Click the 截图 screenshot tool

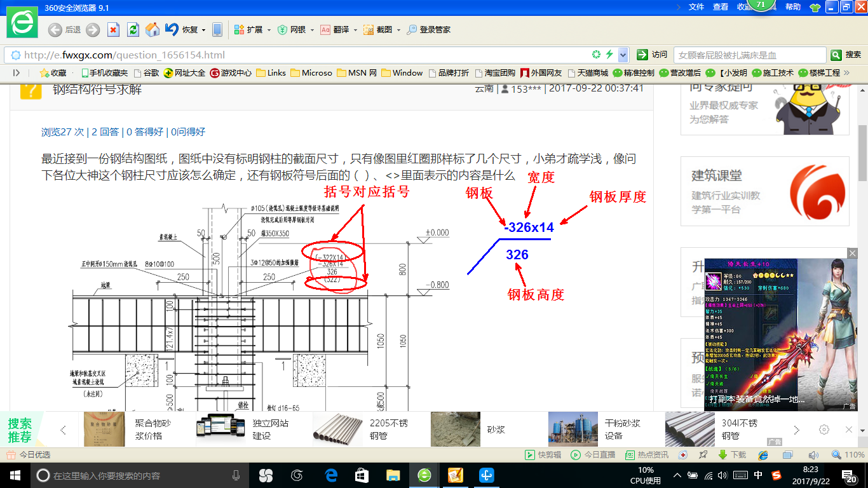click(x=378, y=30)
